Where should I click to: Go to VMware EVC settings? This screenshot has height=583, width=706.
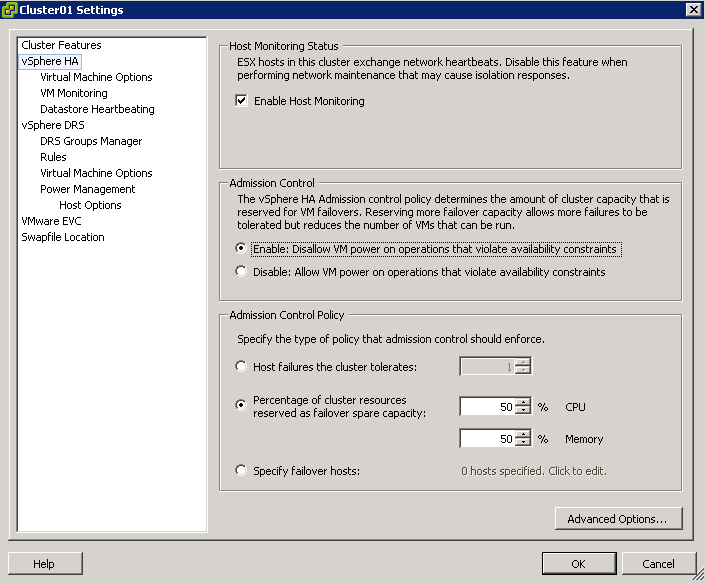pos(51,221)
